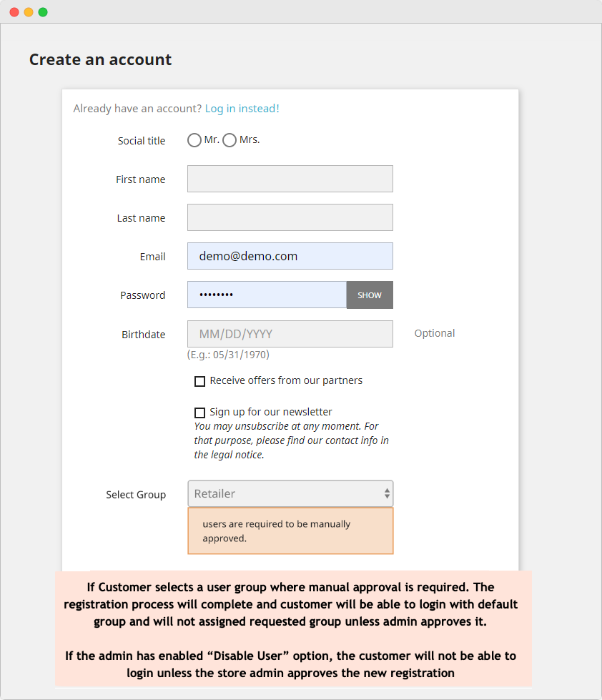602x700 pixels.
Task: Click the First name input field
Action: (290, 179)
